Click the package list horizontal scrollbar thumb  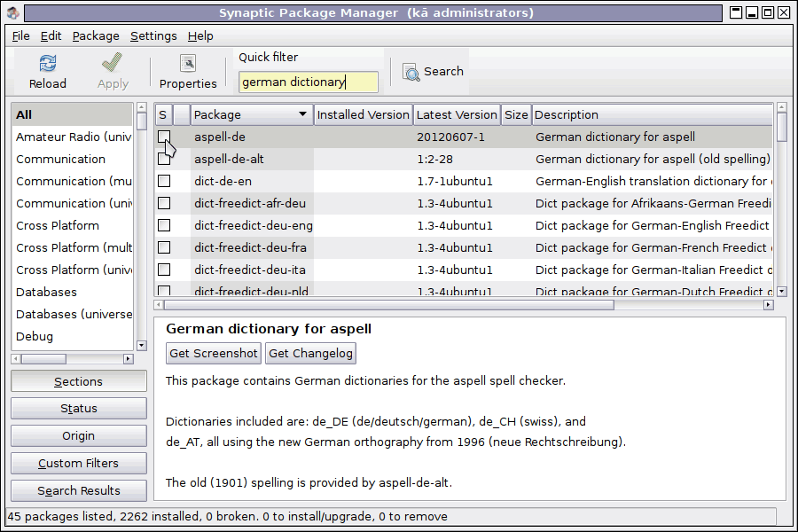tap(389, 304)
